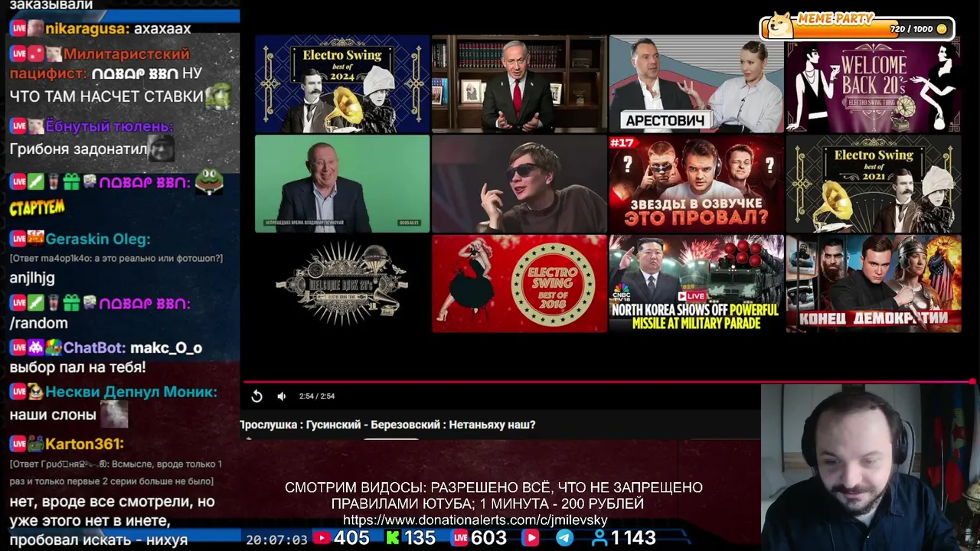Open the North Korea missile parade video
980x551 pixels.
[x=696, y=284]
